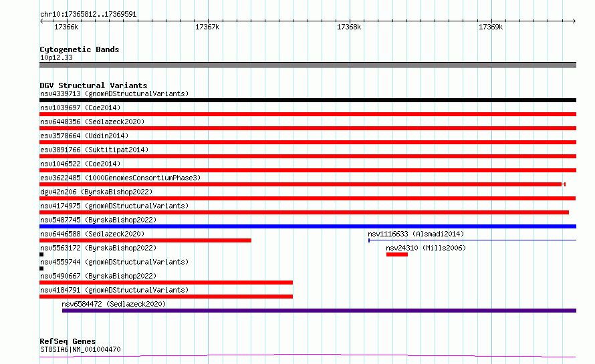Open the Cytogenetic Bands track title

(80, 49)
